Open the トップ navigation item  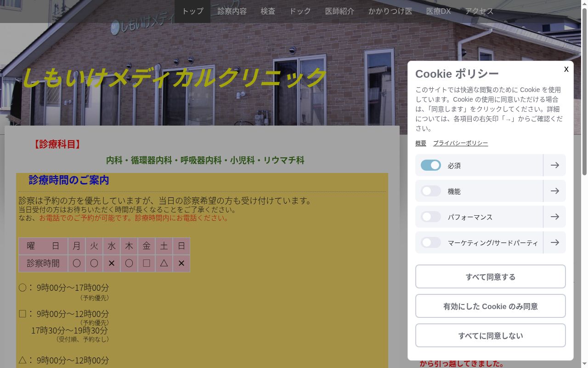[192, 11]
